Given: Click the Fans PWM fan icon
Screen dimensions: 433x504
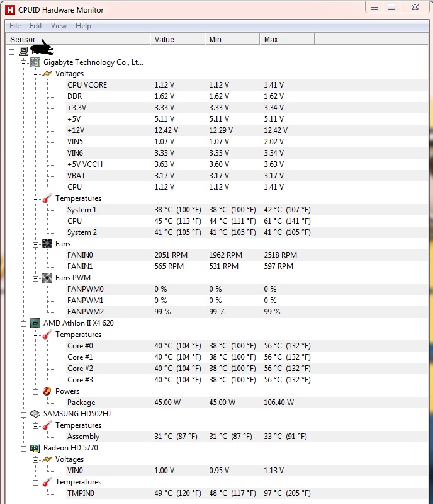Looking at the screenshot, I should (x=47, y=278).
